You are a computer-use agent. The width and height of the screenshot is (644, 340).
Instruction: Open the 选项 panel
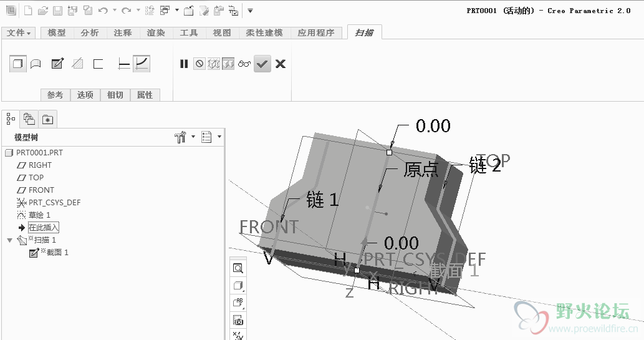[x=85, y=95]
